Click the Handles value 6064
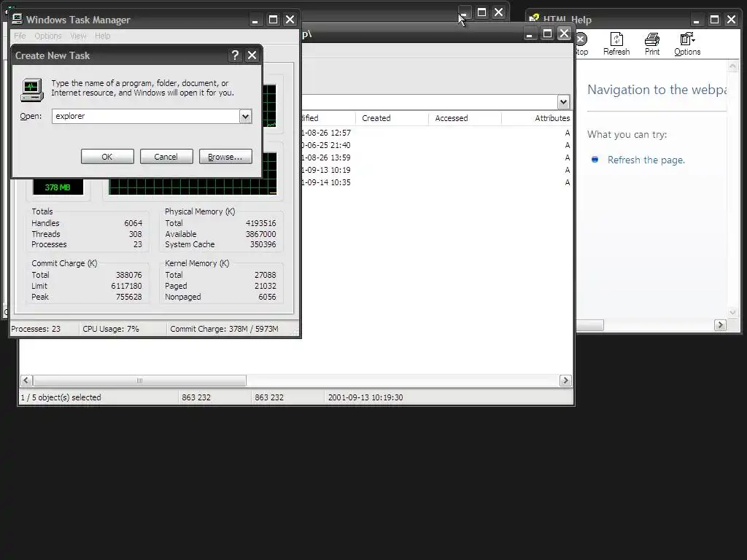The image size is (747, 560). (x=133, y=223)
